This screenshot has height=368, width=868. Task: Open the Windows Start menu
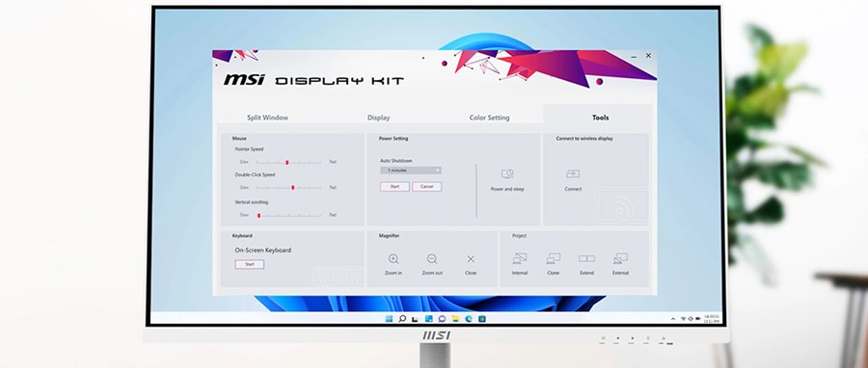[390, 319]
